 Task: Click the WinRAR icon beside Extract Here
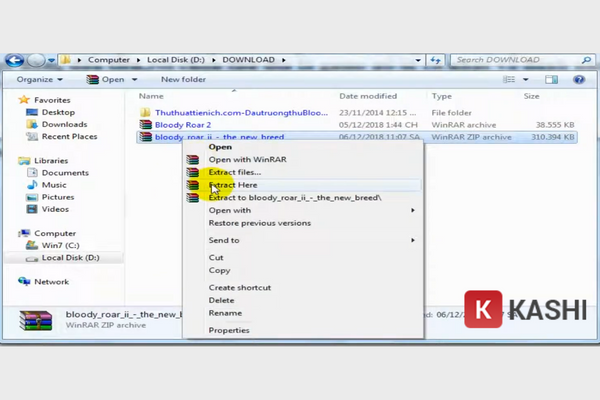point(193,185)
